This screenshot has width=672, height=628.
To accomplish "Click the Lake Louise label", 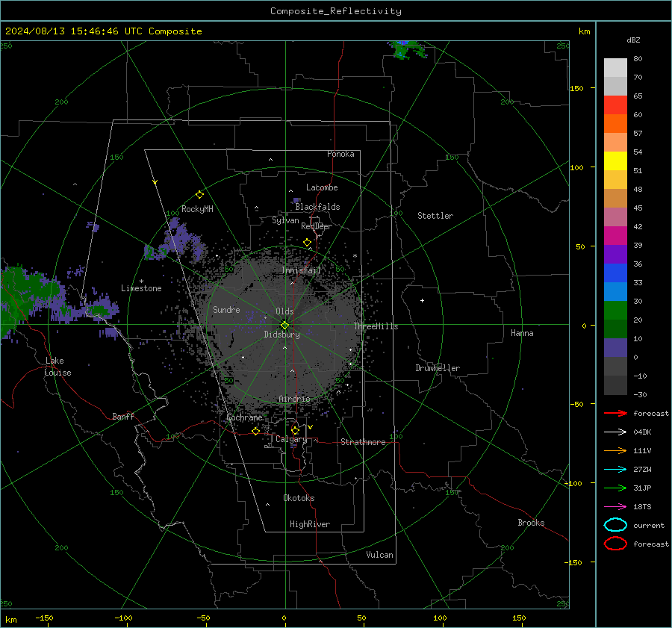I will [57, 367].
